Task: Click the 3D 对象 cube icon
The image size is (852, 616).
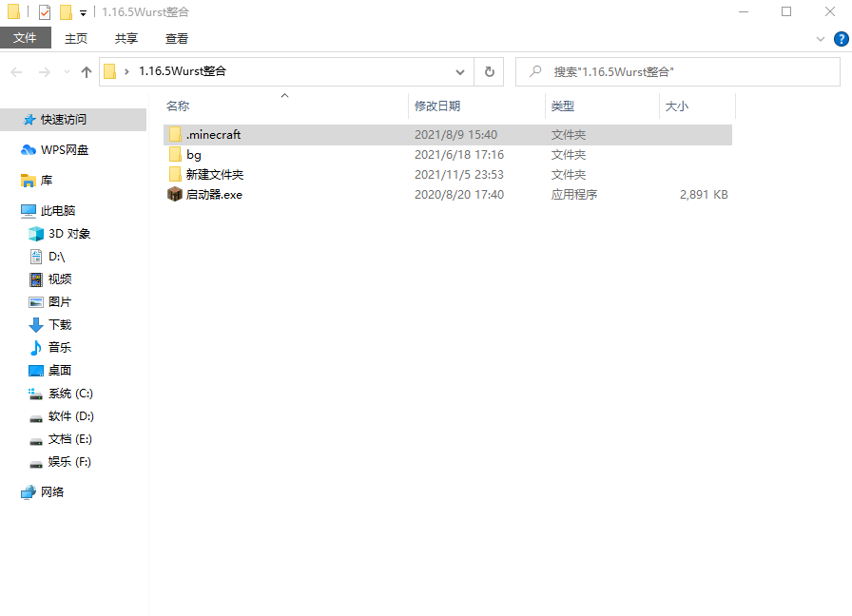Action: tap(36, 234)
